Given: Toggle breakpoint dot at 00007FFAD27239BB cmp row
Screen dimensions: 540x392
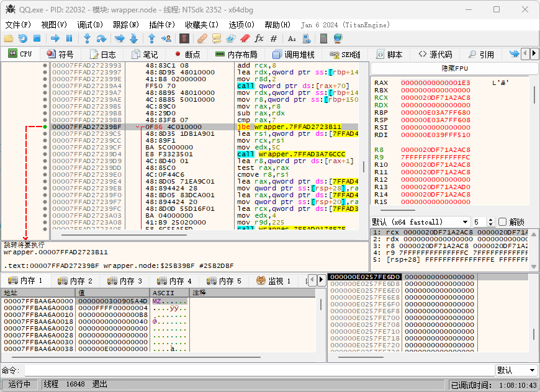Looking at the screenshot, I should pos(45,120).
